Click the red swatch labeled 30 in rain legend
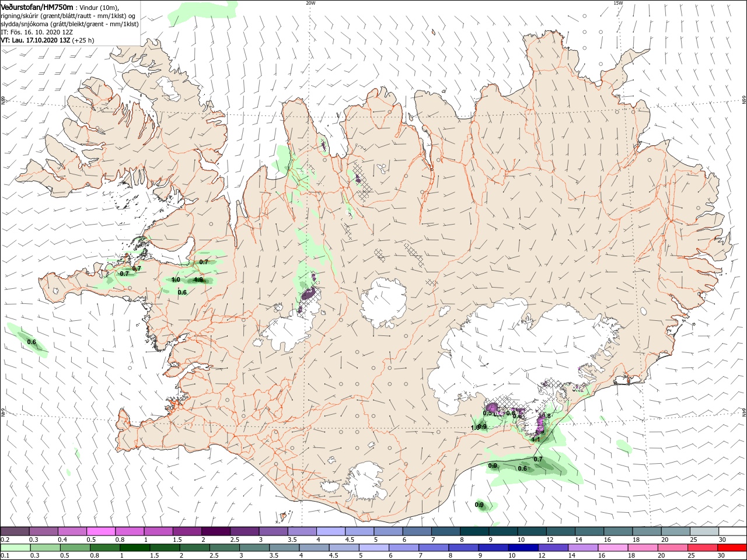Screen dimensions: 747x560 pyautogui.click(x=732, y=548)
